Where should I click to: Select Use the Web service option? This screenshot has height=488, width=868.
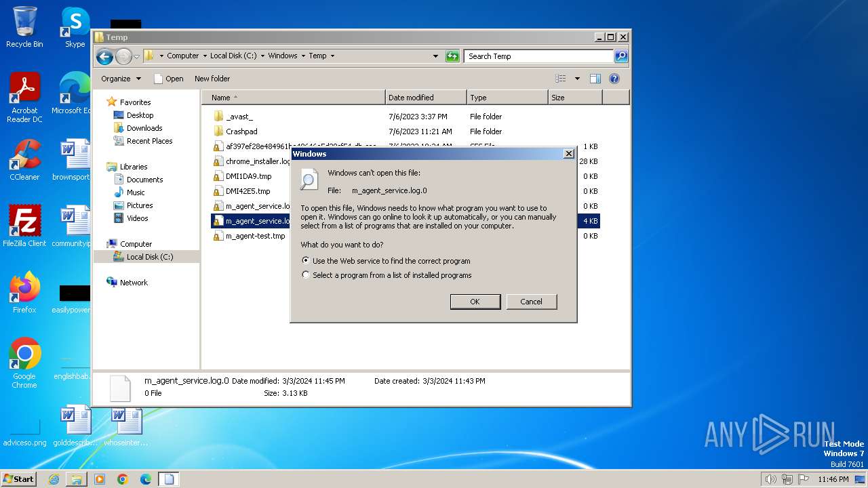385,261
